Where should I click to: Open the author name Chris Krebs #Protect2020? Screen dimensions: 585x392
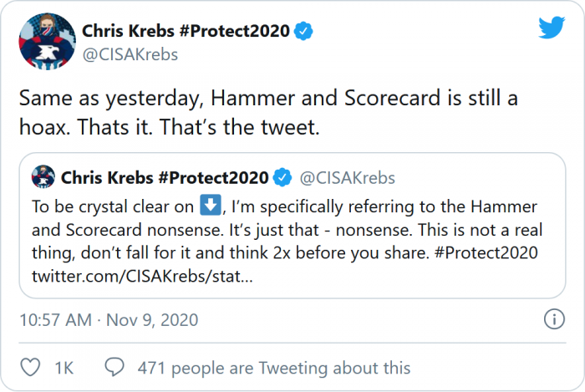tap(186, 32)
